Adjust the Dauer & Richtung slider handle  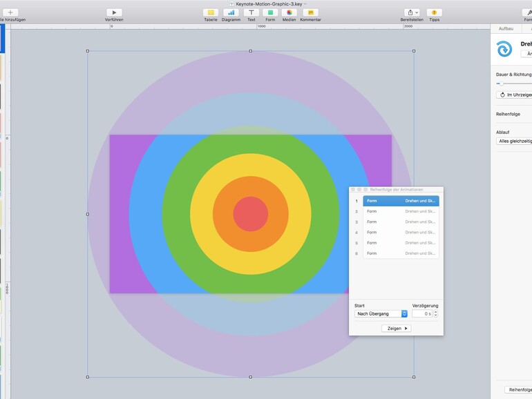coord(500,84)
